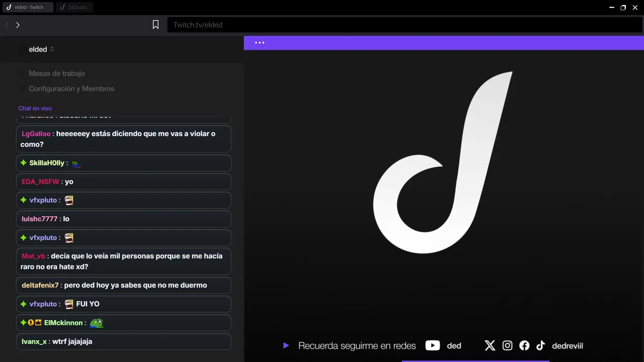
Task: Select the deltafenix7 chat message
Action: click(x=123, y=285)
